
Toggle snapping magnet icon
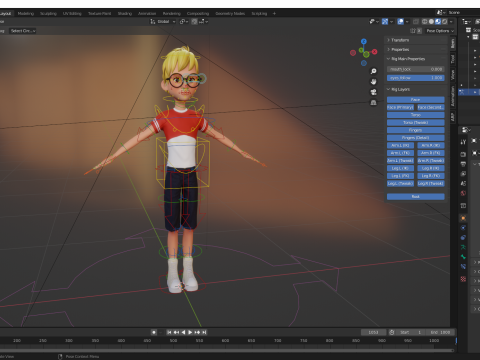(x=195, y=22)
